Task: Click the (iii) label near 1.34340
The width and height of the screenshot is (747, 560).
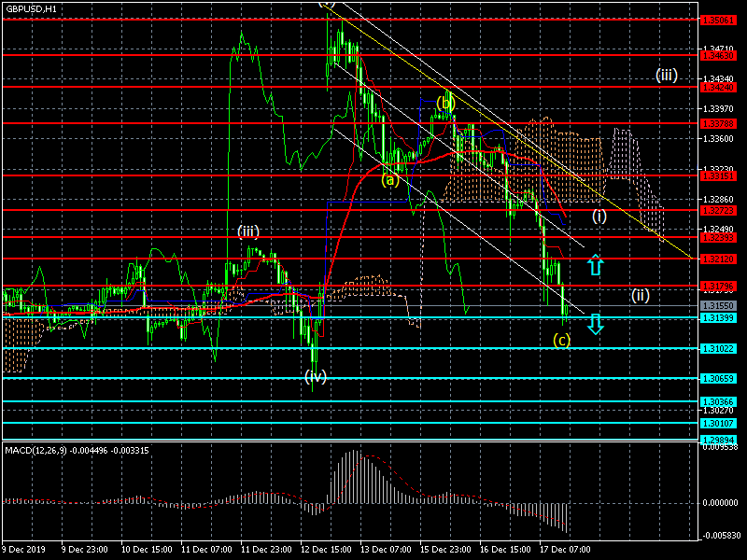Action: [x=667, y=75]
